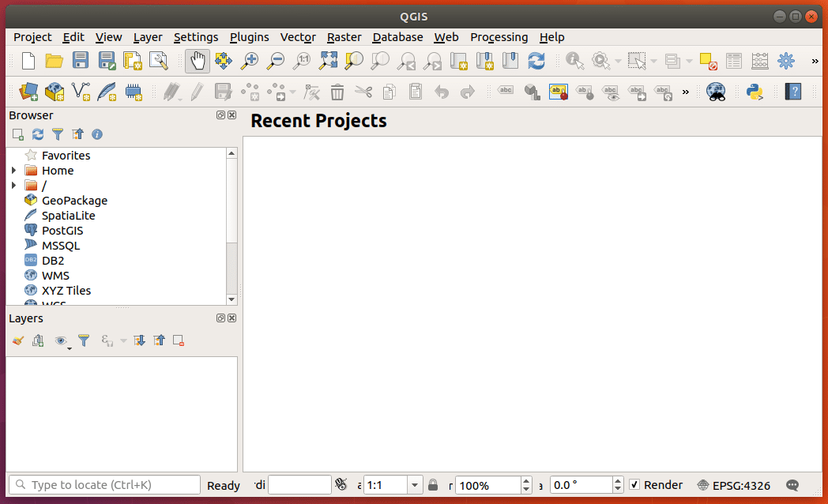Toggle editing with the pencil icon
The image size is (828, 504).
197,92
